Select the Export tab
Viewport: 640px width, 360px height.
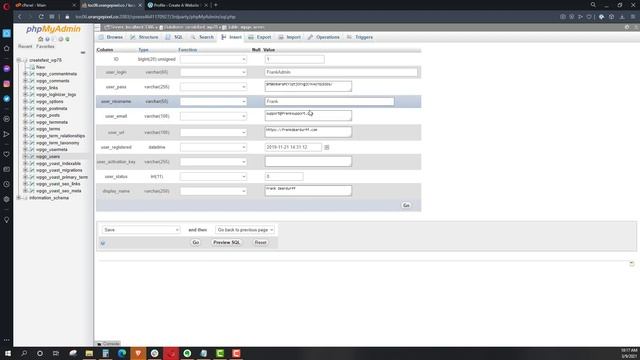pyautogui.click(x=260, y=37)
